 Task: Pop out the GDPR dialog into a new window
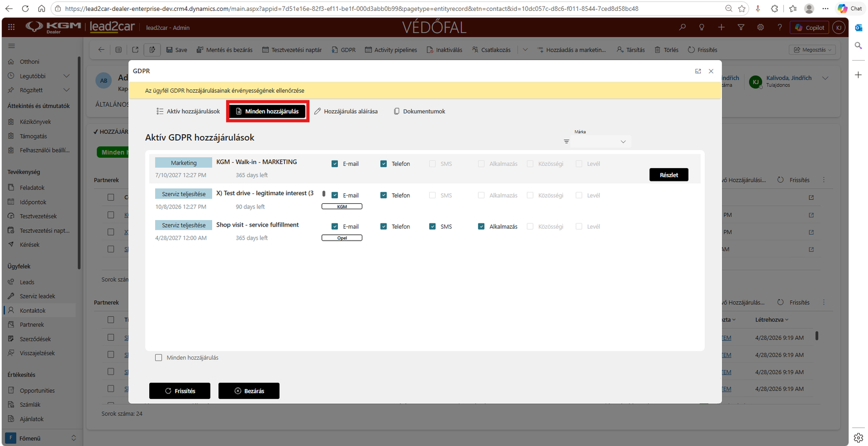click(698, 71)
